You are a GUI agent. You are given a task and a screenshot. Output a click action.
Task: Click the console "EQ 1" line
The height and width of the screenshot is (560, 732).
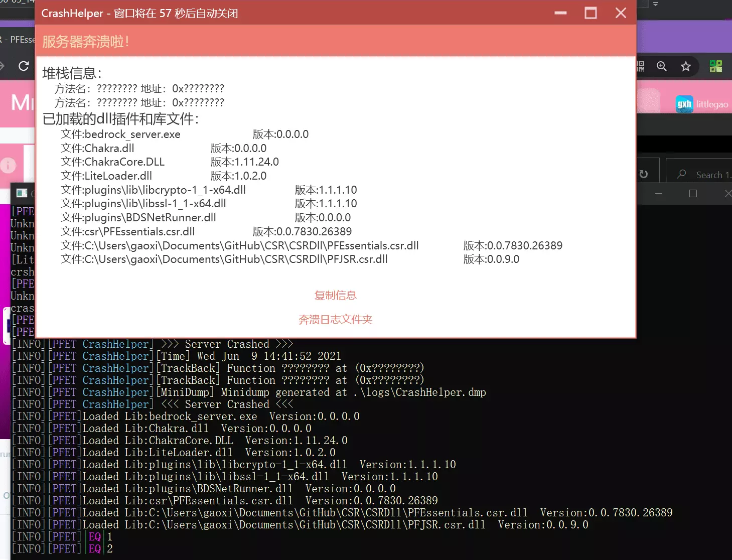pos(62,537)
